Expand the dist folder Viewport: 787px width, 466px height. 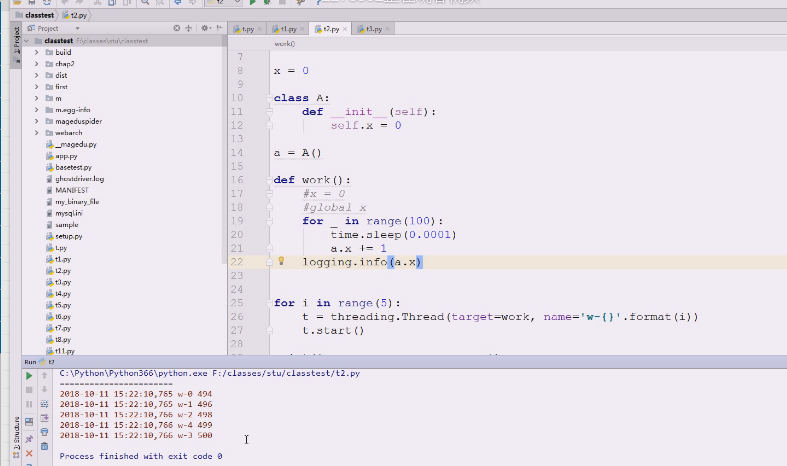click(36, 75)
